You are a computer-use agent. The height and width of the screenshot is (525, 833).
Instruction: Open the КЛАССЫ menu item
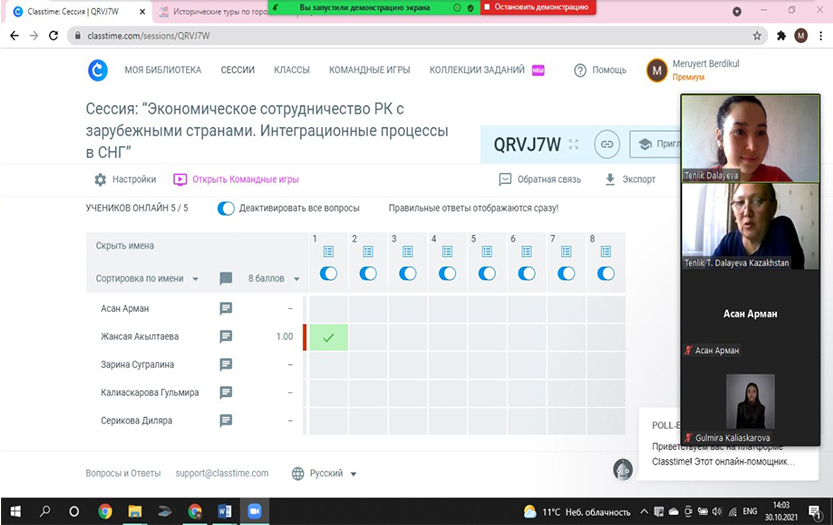pos(291,70)
